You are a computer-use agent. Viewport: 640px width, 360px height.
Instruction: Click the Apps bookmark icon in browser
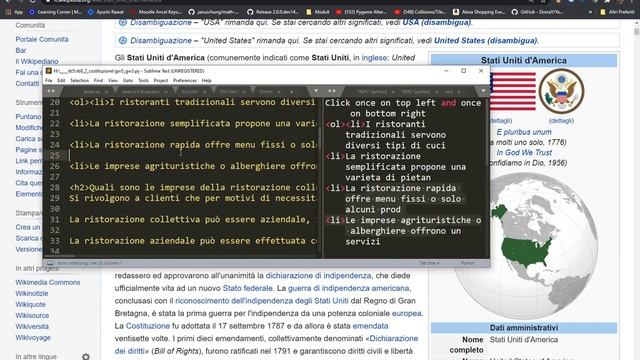(x=8, y=12)
